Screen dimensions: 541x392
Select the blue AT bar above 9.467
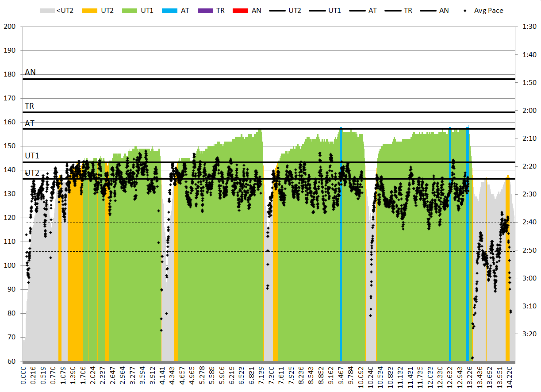[341, 243]
